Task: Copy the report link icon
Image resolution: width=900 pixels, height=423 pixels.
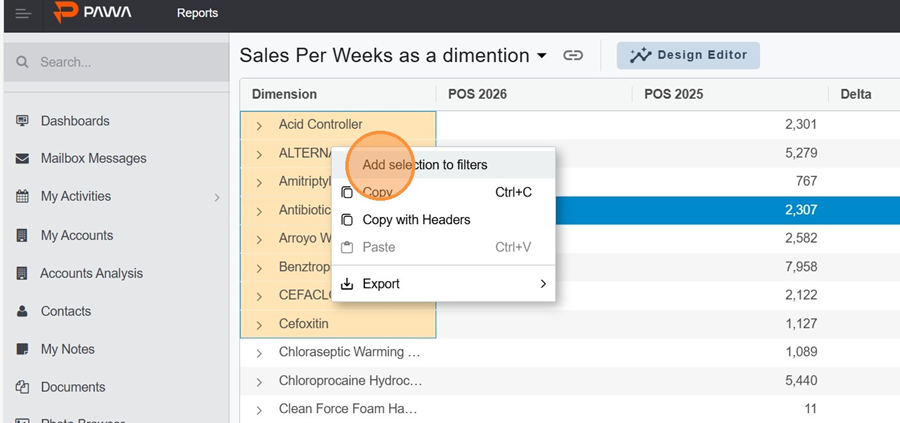Action: pos(573,55)
